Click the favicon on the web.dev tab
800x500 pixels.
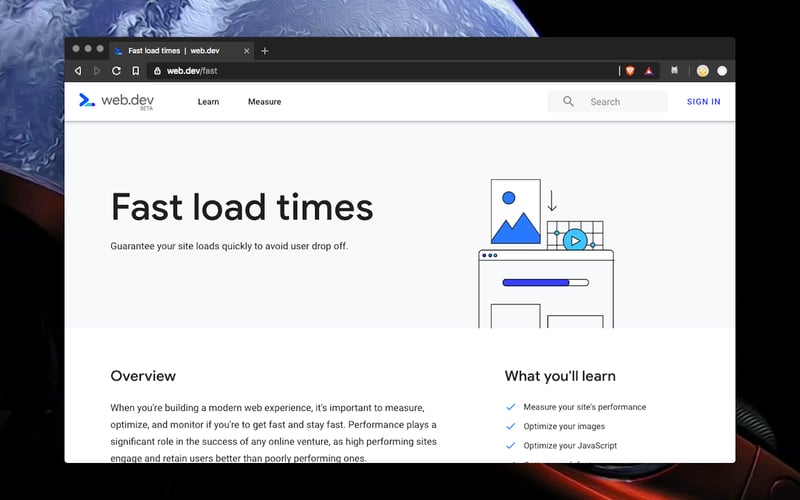[118, 51]
